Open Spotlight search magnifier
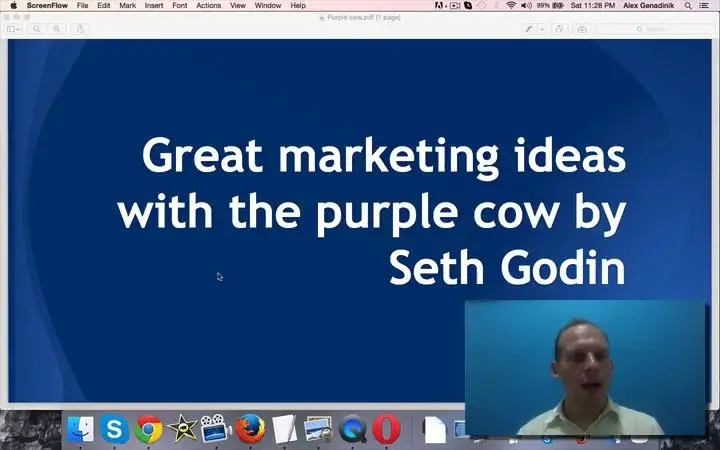 tap(688, 6)
